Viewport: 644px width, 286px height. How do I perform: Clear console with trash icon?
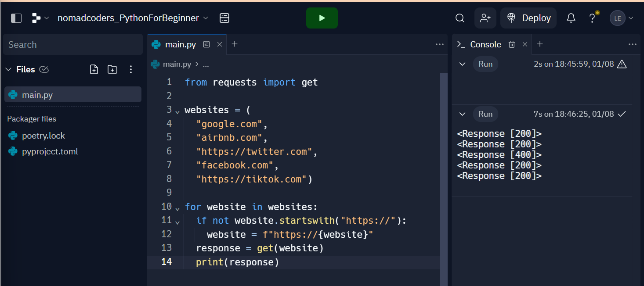(512, 44)
